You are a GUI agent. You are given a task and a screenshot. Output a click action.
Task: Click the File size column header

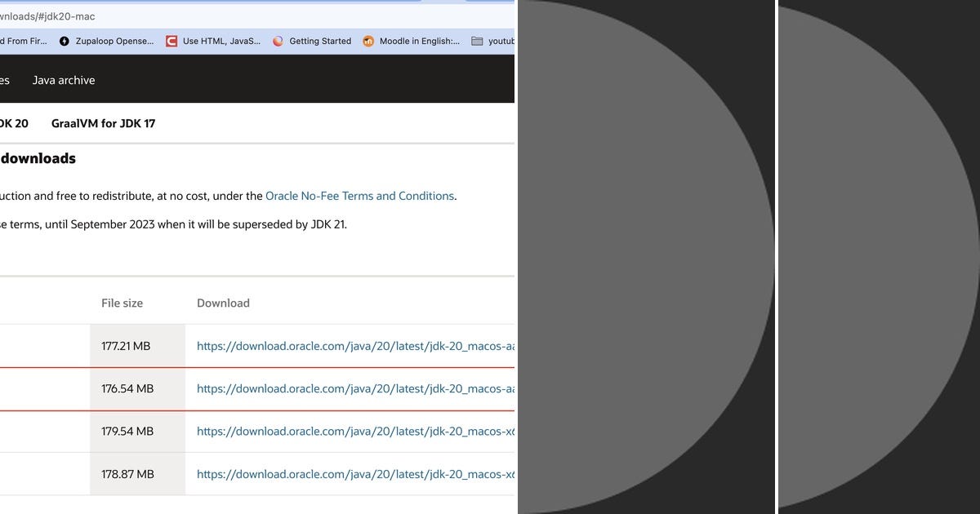[122, 303]
